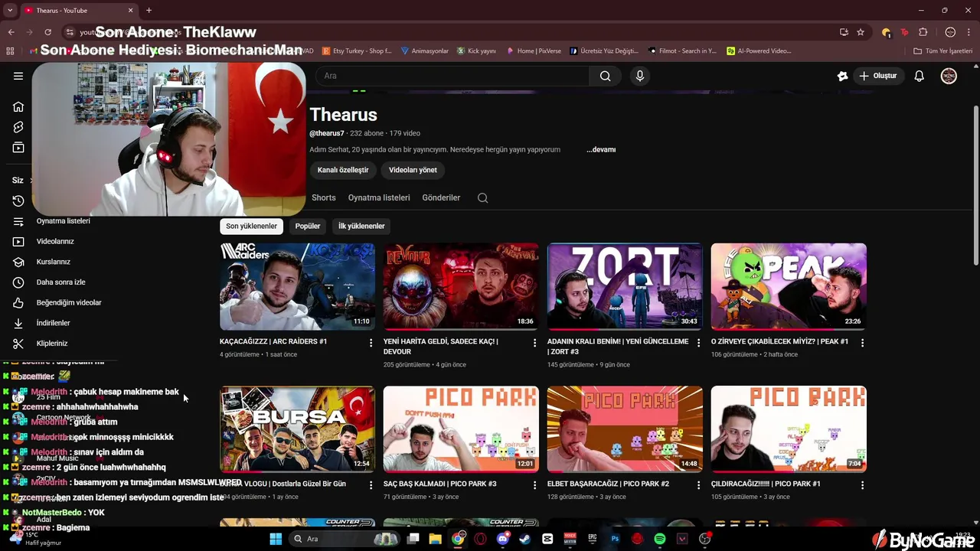
Task: Select the Thearus - YouTube browser tab
Action: coord(78,11)
